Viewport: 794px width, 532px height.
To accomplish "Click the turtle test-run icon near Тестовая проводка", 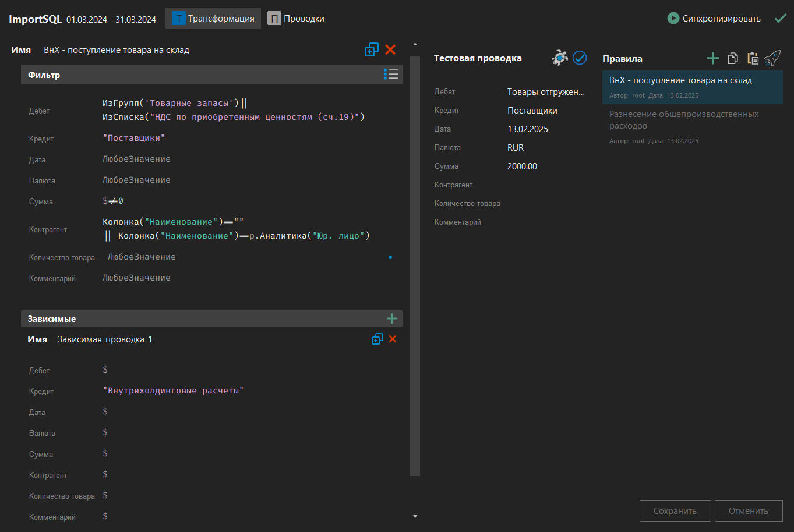I will tap(559, 58).
